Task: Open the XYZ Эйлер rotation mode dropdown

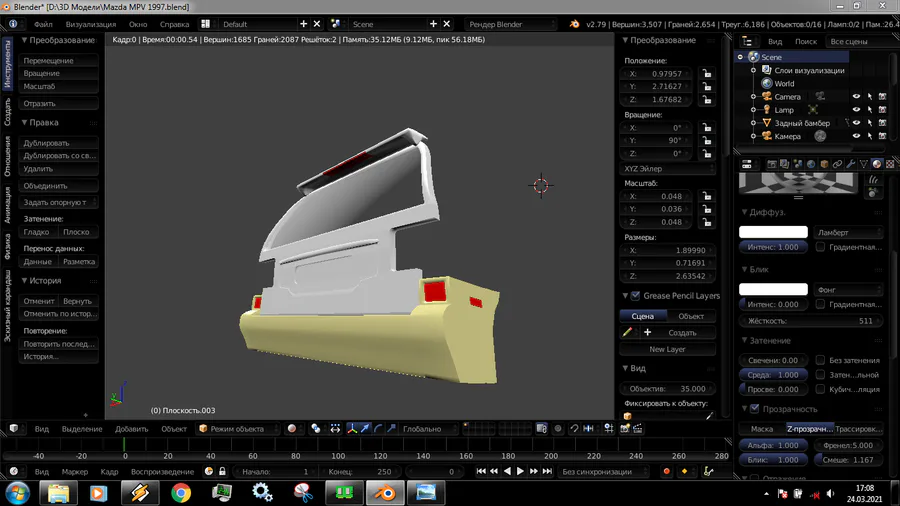Action: (x=668, y=169)
